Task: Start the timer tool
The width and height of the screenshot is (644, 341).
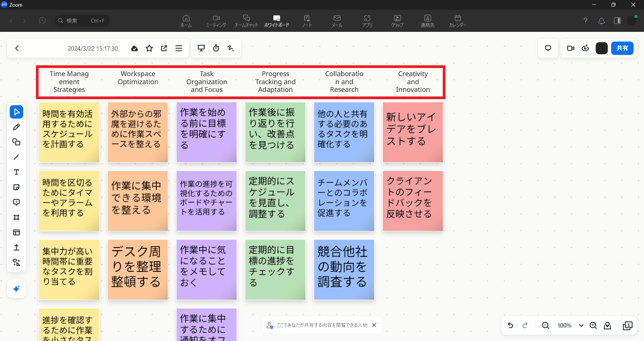Action: [216, 48]
